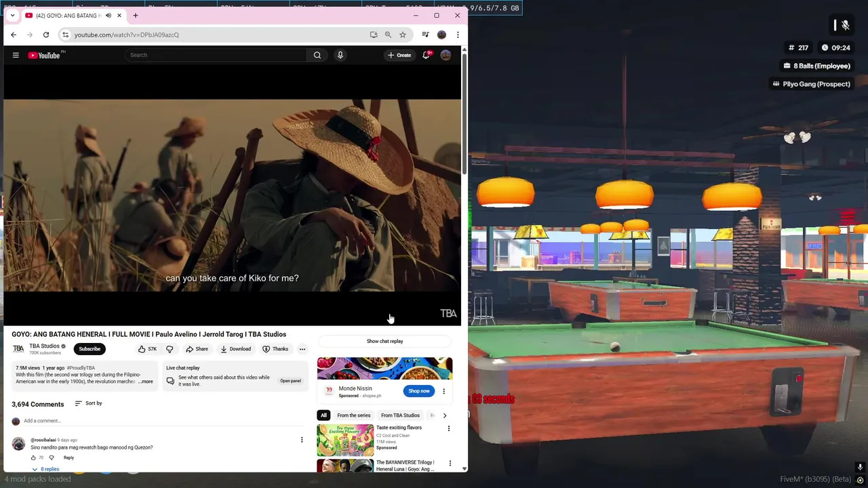Screen dimensions: 868x488
Task: Click the 3,694 Comments heading
Action: [x=38, y=404]
